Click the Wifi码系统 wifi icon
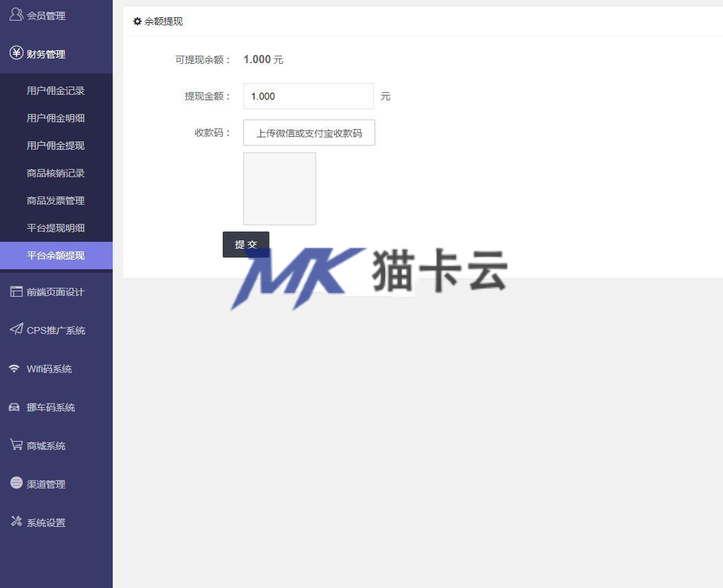Screen dimensions: 723x588 [x=14, y=368]
